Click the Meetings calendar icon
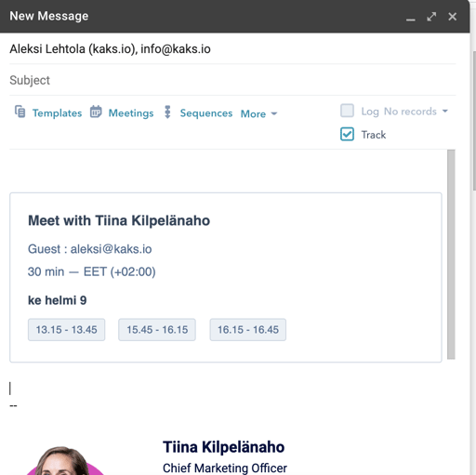 (96, 112)
